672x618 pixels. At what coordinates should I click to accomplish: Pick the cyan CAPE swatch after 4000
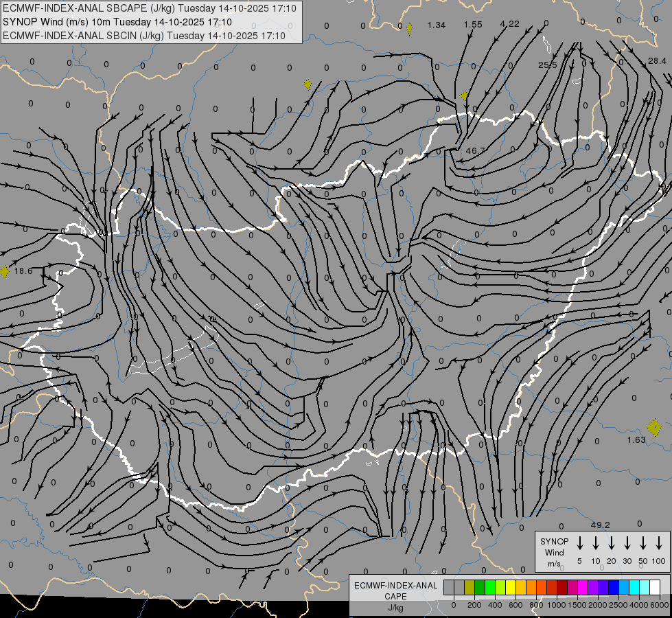tap(644, 588)
